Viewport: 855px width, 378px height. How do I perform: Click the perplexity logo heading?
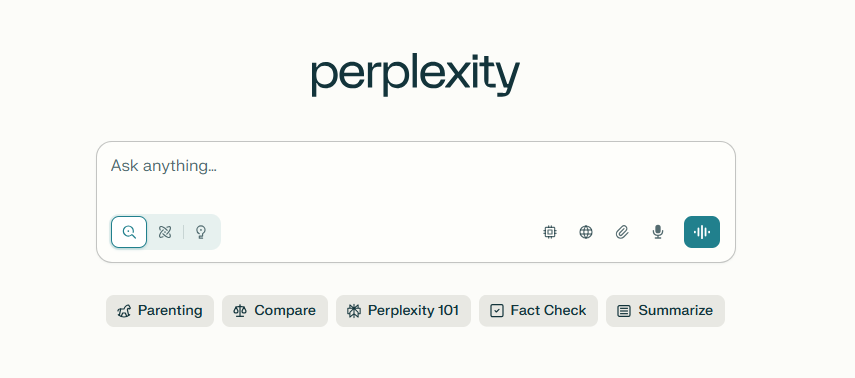[x=416, y=74]
